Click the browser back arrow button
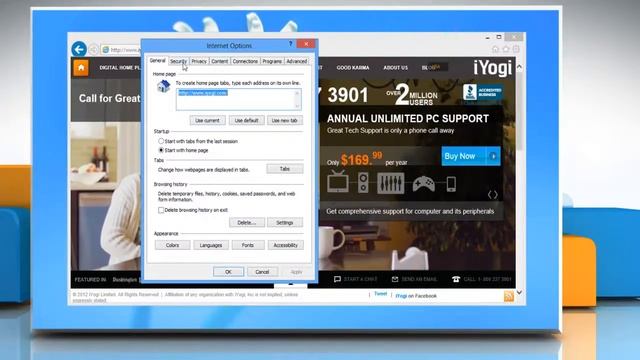 tap(79, 49)
